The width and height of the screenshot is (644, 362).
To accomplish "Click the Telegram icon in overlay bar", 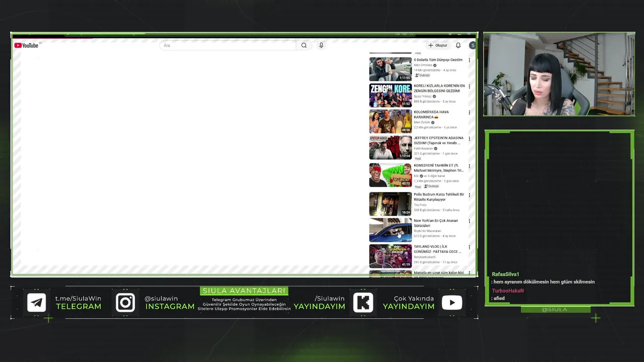I will point(37,303).
